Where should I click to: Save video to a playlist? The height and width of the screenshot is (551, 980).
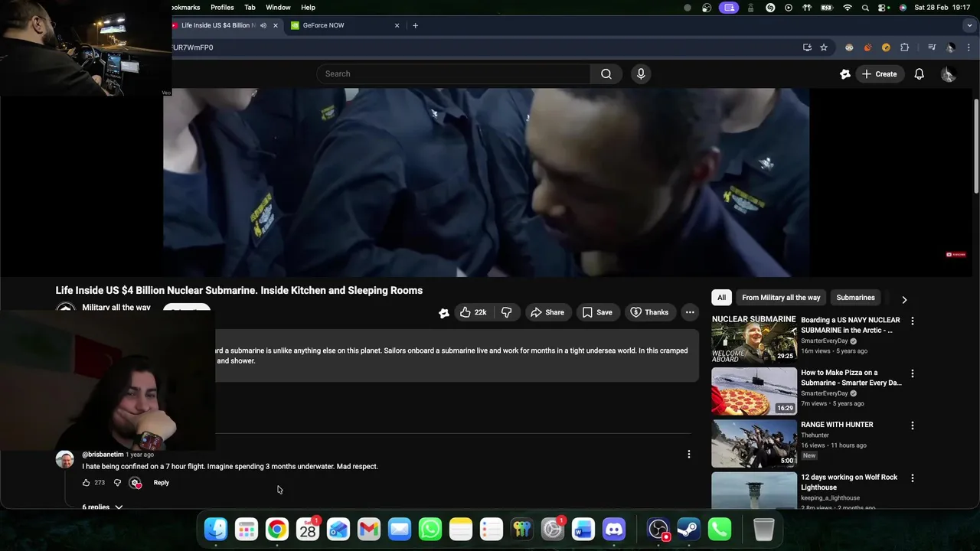click(x=597, y=312)
